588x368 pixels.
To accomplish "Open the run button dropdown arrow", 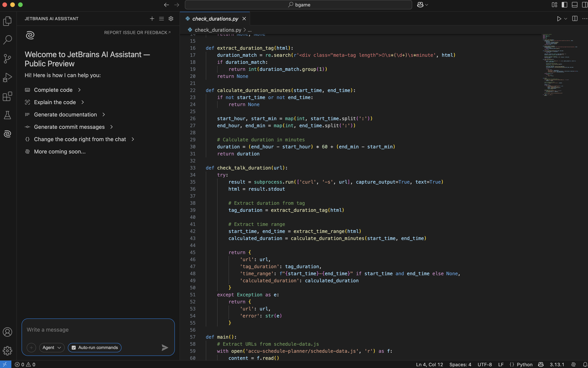I will [x=566, y=19].
